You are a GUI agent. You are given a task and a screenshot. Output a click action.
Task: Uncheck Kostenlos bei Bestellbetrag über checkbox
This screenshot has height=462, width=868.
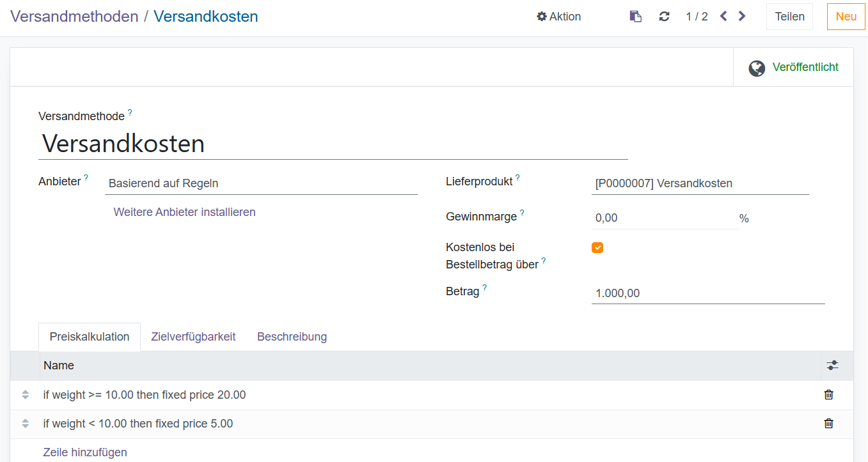(x=597, y=248)
